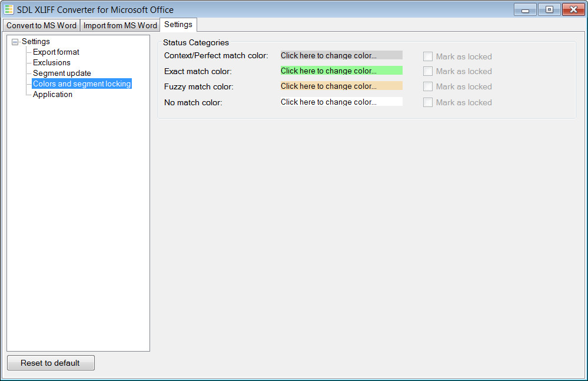Close the SDL XLIFF Converter window

(x=573, y=10)
